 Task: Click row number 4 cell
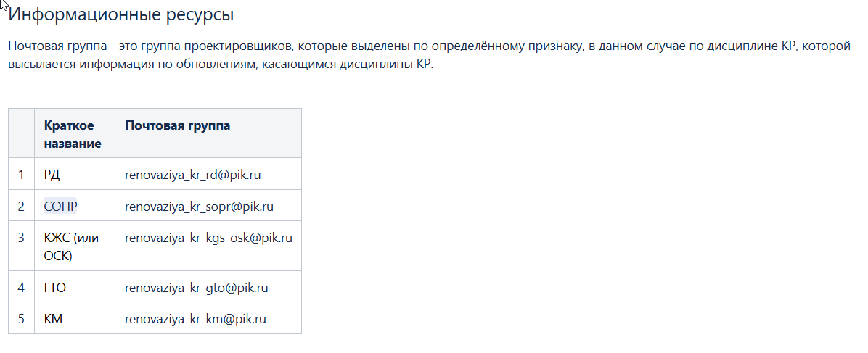point(22,286)
